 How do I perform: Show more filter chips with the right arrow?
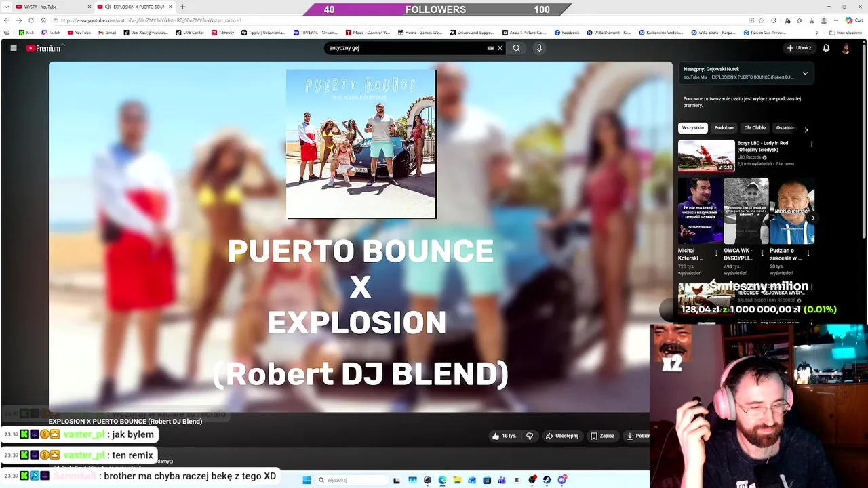coord(806,129)
